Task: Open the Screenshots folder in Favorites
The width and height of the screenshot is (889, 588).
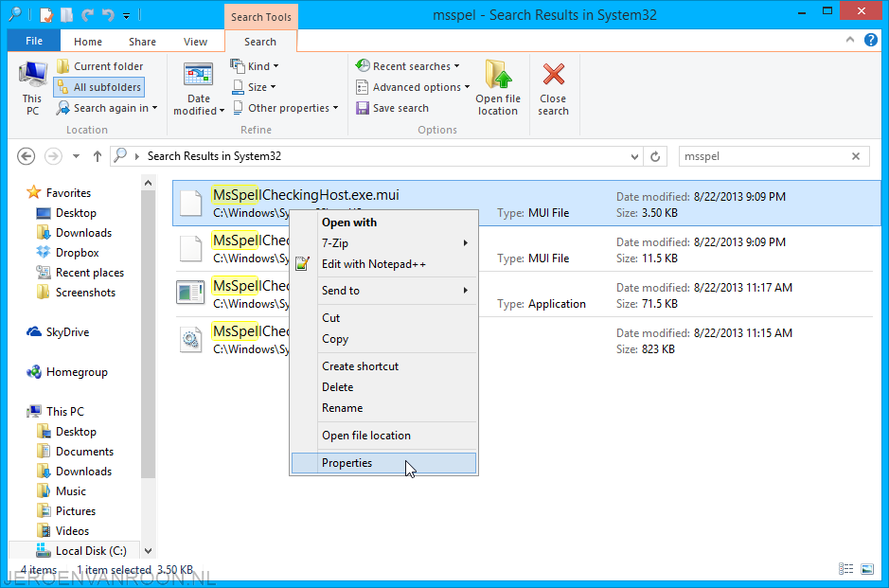Action: (76, 293)
